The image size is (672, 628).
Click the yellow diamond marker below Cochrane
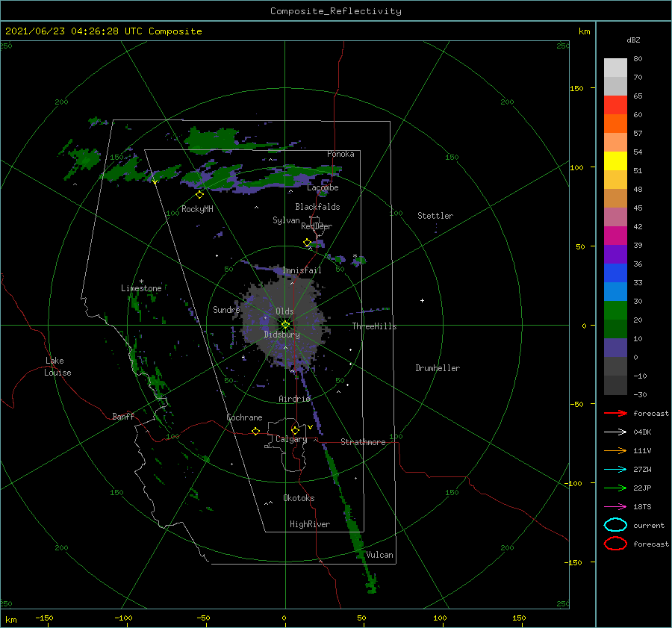pos(255,431)
